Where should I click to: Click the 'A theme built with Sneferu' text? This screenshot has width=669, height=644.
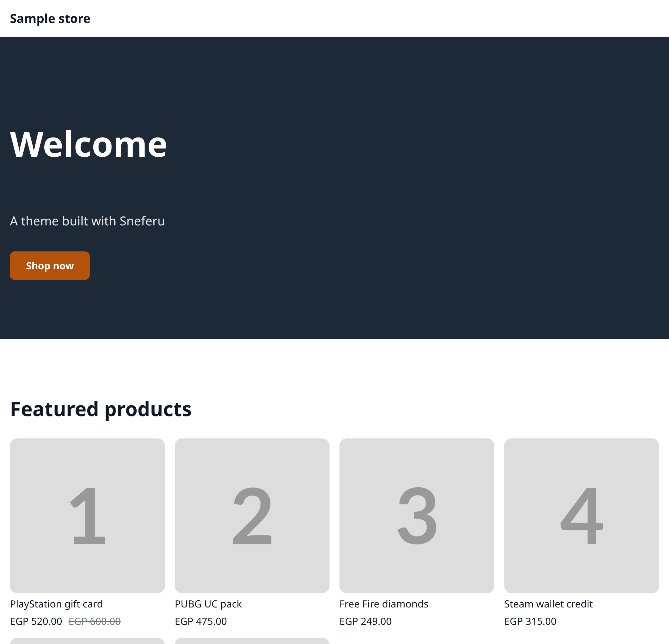pos(87,221)
